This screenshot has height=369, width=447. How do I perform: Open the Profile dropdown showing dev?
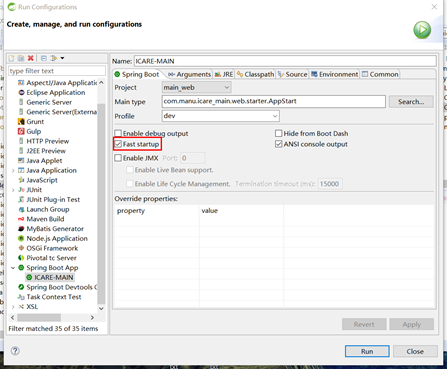coord(221,116)
